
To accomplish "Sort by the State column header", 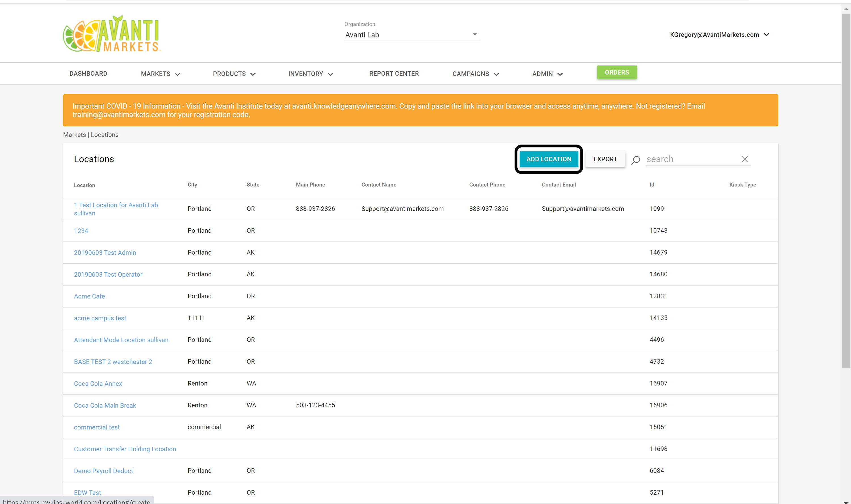I will click(x=253, y=185).
